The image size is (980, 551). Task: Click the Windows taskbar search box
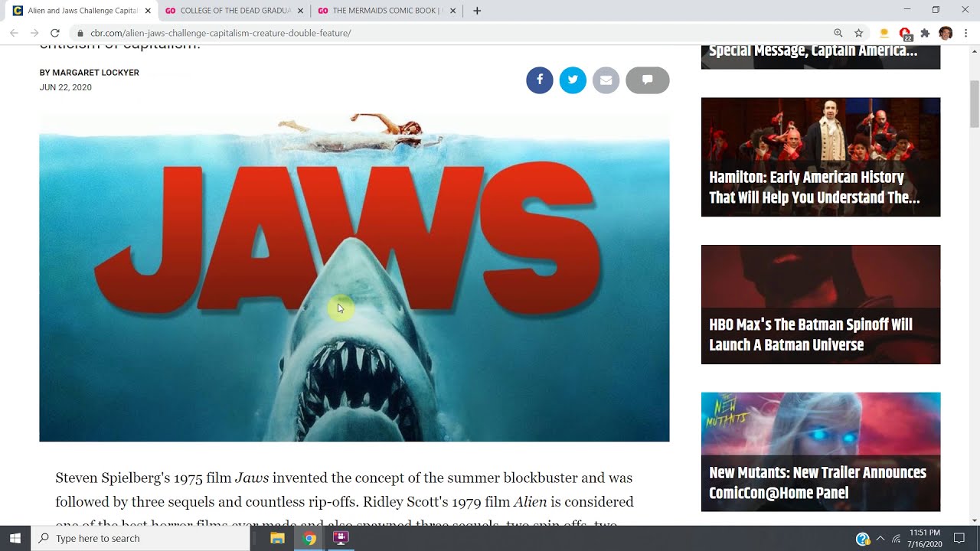click(x=141, y=539)
